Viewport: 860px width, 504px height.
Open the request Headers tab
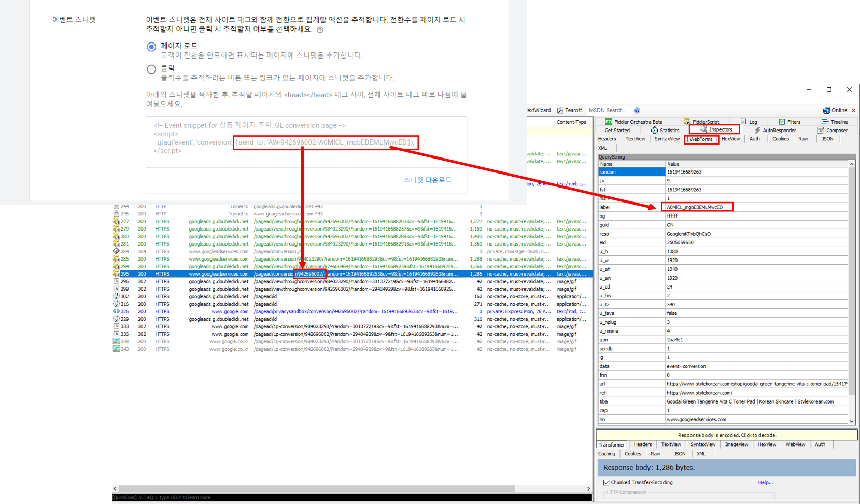point(607,139)
